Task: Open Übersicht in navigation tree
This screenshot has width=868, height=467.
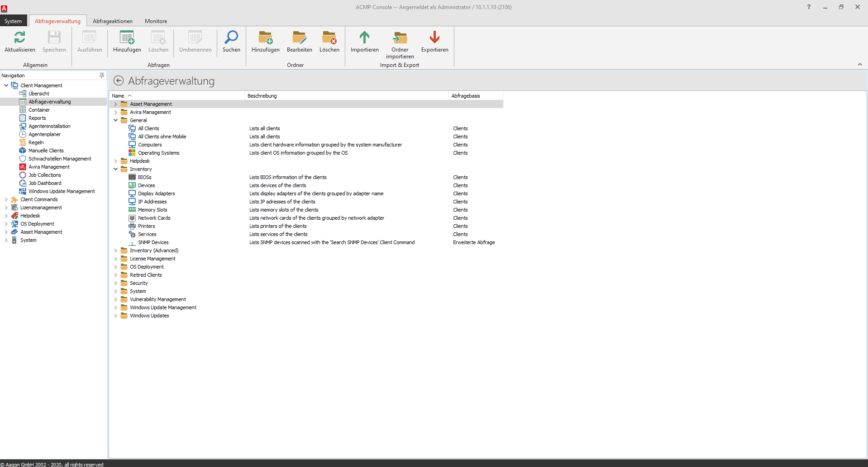Action: pyautogui.click(x=39, y=94)
